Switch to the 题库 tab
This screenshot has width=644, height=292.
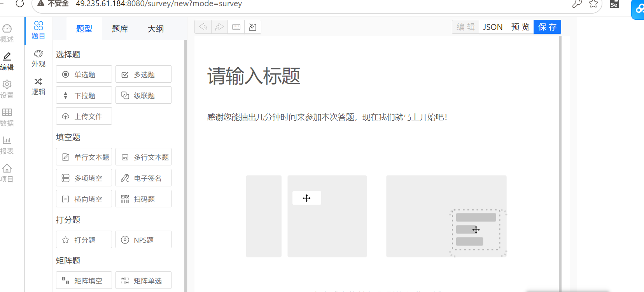tap(120, 29)
